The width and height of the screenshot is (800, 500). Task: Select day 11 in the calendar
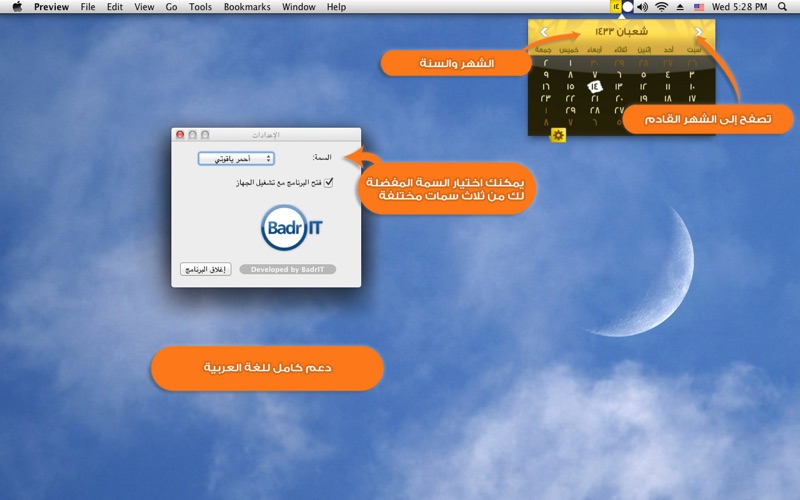pyautogui.click(x=668, y=87)
